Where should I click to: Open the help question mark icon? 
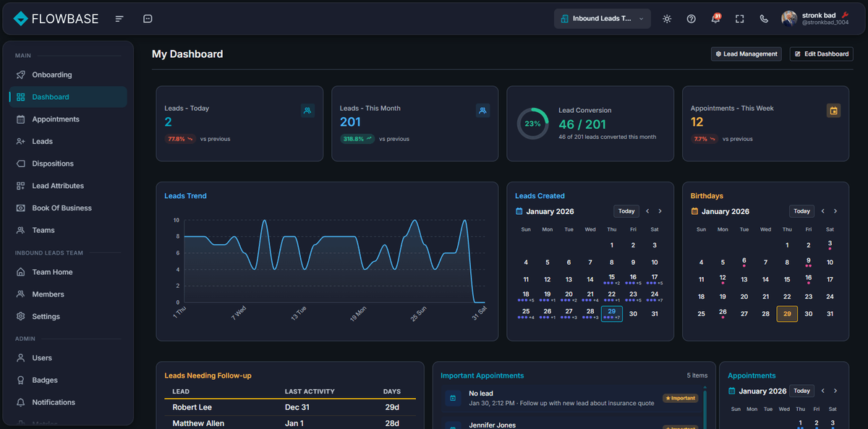691,18
